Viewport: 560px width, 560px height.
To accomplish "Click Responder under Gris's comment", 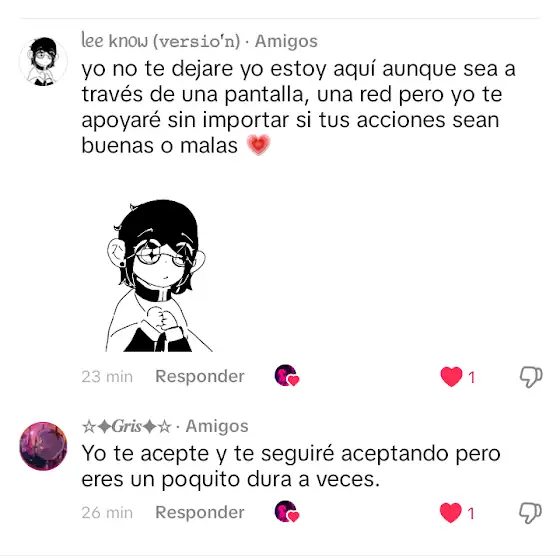I will tap(200, 512).
